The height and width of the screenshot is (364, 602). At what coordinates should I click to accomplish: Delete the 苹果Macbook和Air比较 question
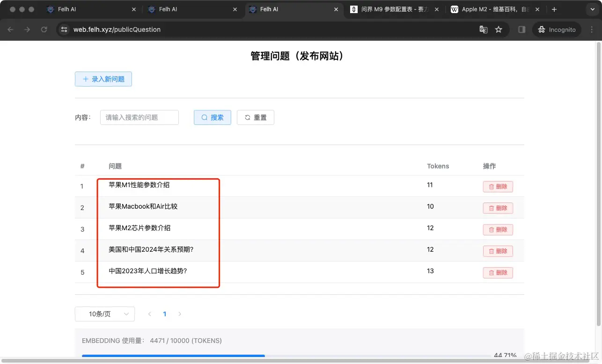tap(498, 208)
